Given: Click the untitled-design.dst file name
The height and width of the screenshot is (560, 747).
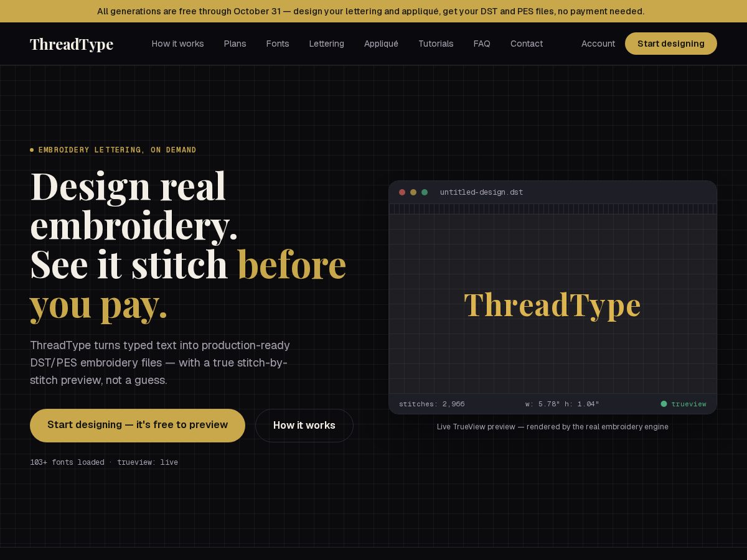Looking at the screenshot, I should (x=481, y=192).
